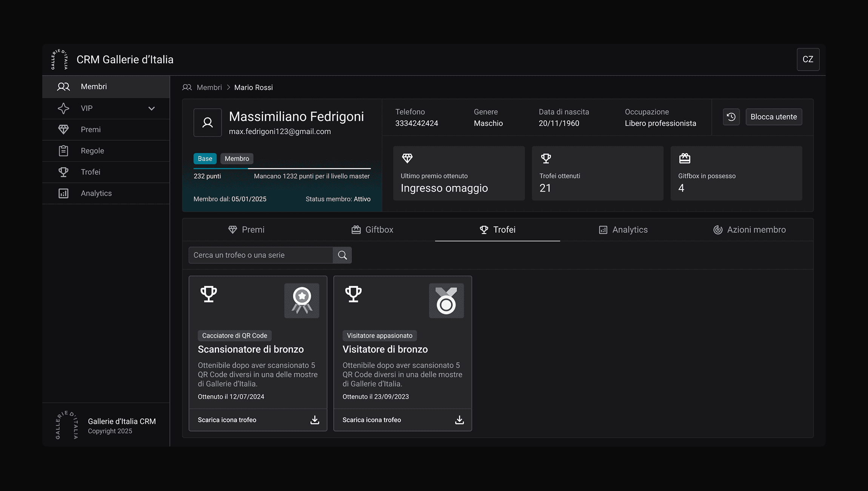
Task: Go back to Membri via breadcrumb
Action: (x=209, y=88)
